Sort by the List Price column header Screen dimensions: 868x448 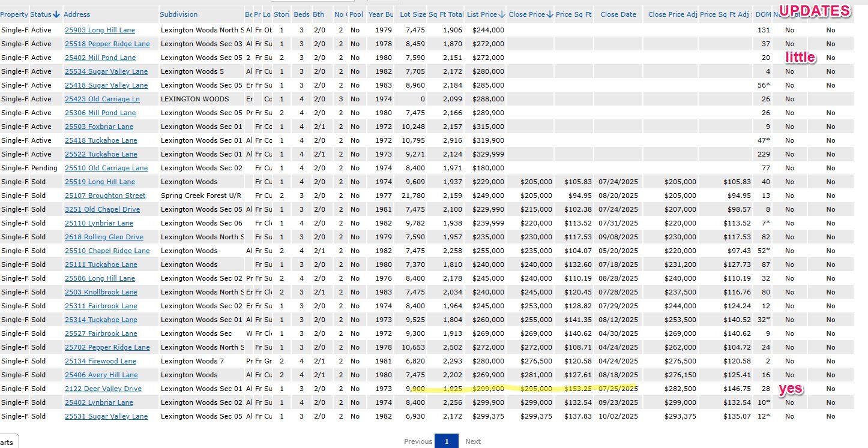click(x=481, y=14)
